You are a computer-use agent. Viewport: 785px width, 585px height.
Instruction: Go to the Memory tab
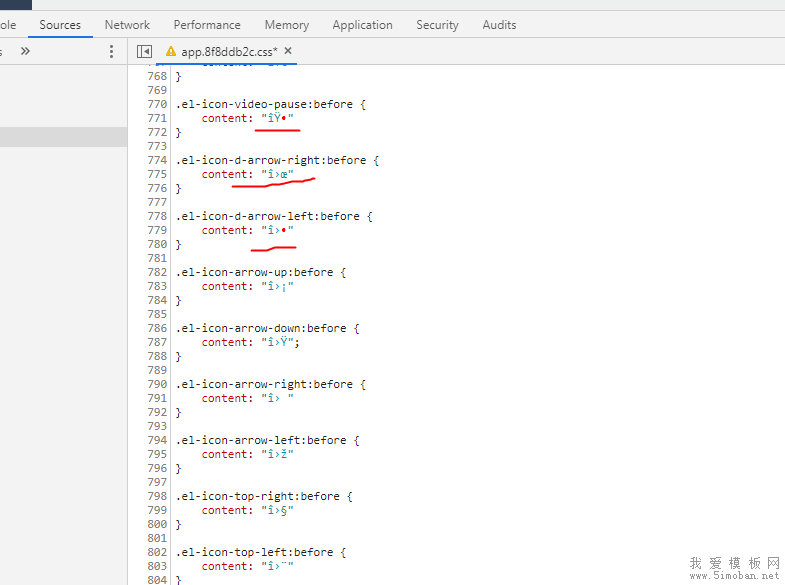[x=286, y=25]
